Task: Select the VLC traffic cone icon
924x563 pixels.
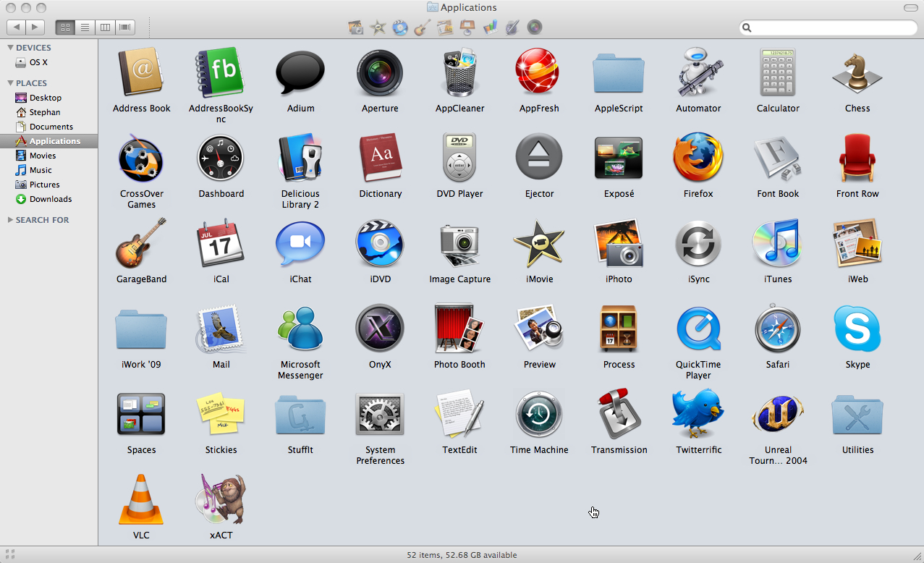Action: click(x=141, y=499)
